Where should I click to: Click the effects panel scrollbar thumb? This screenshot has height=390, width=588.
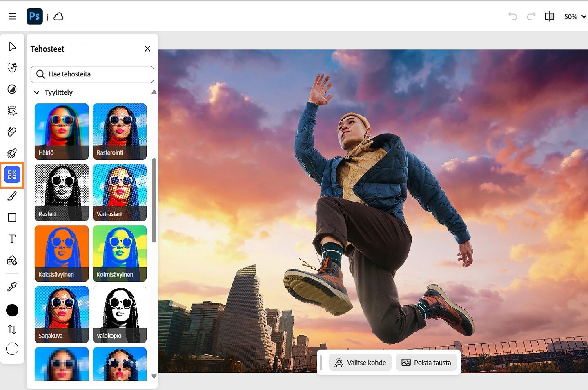tap(154, 200)
